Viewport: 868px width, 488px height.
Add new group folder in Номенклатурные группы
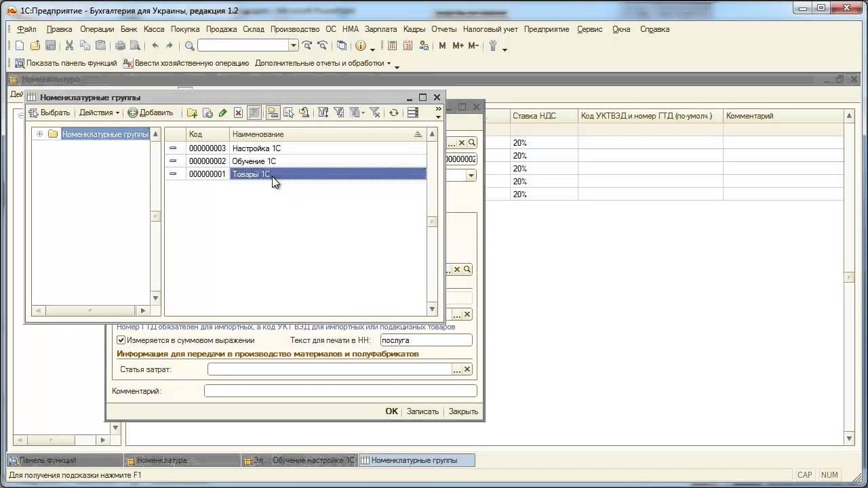click(192, 113)
